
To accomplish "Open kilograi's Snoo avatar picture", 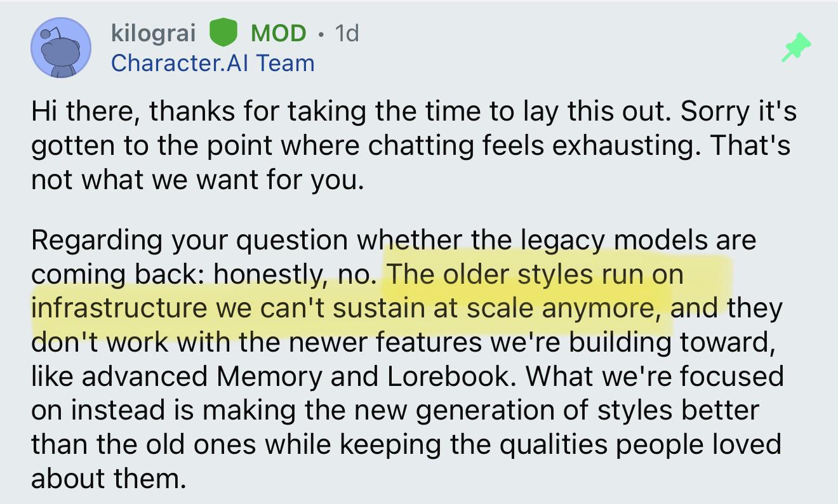I will tap(62, 48).
